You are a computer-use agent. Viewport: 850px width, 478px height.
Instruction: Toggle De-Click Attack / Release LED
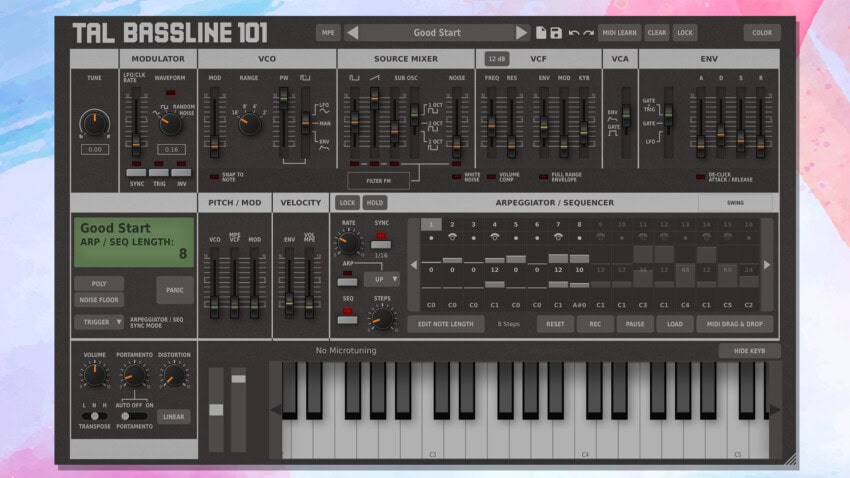pyautogui.click(x=700, y=177)
